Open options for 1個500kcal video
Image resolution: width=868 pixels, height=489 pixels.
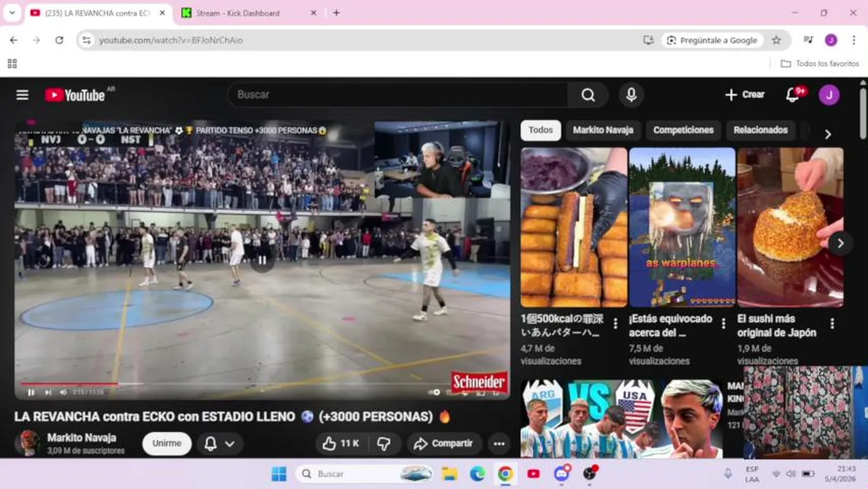click(x=615, y=324)
